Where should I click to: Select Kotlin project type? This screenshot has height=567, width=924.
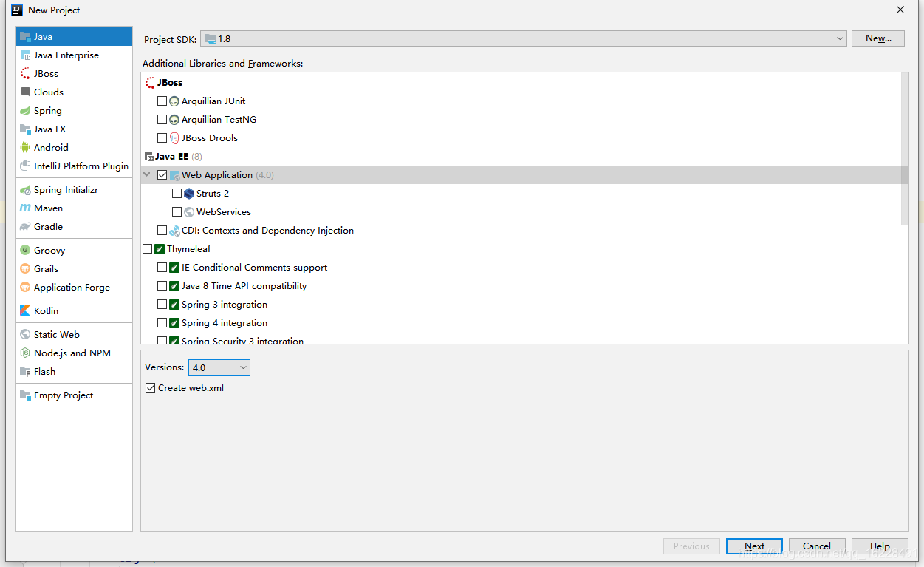tap(73, 310)
